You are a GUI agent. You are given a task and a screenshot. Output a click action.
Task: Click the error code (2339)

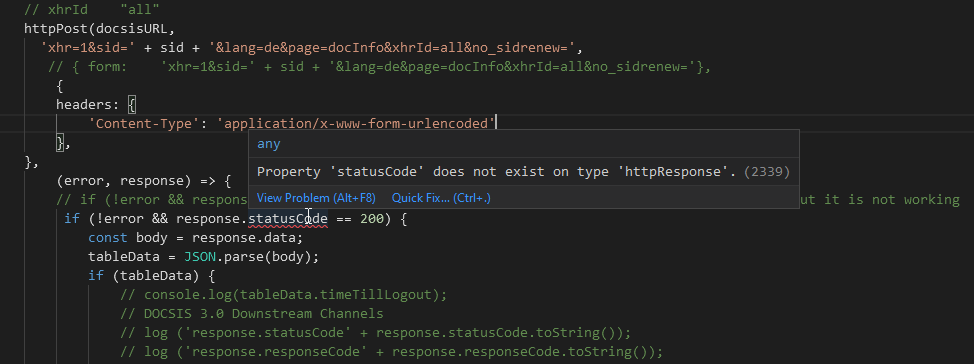(767, 172)
